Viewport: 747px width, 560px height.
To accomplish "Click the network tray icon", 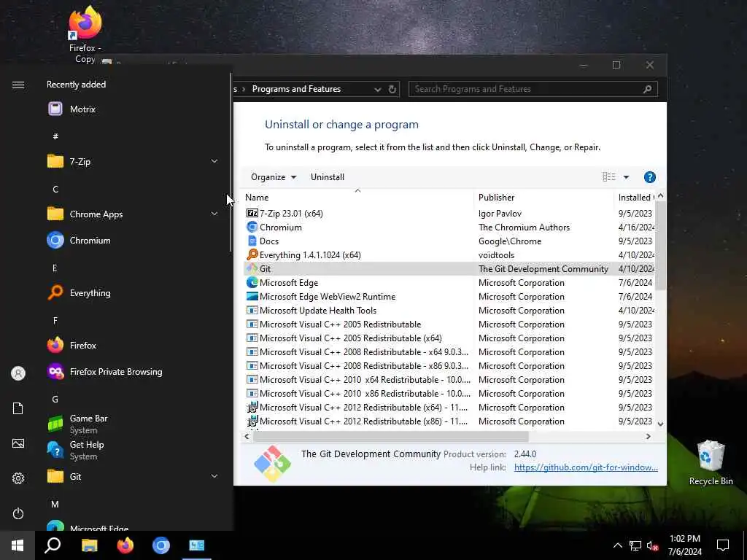I will (635, 545).
